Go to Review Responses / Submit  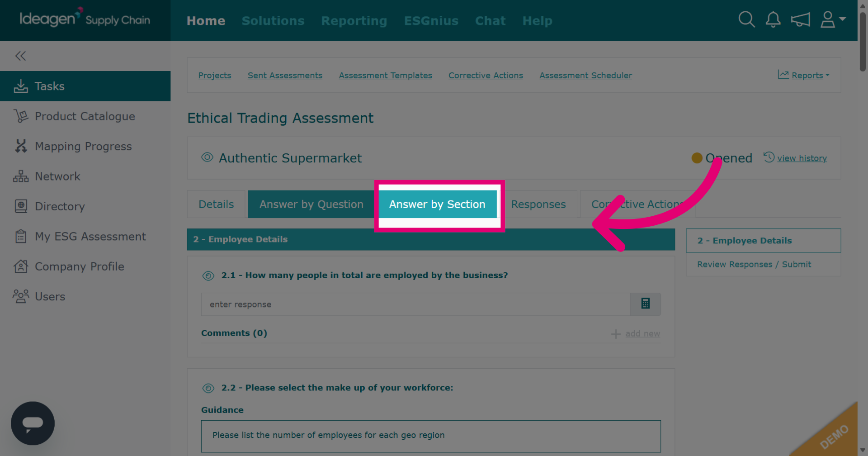tap(754, 264)
